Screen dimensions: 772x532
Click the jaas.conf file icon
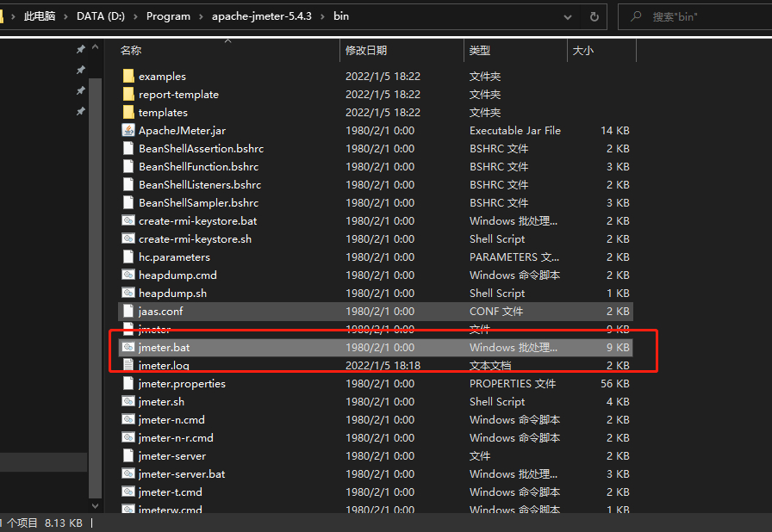(128, 311)
